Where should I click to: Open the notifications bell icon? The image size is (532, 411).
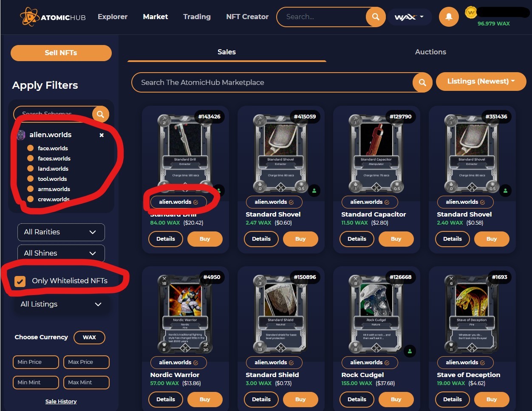pos(449,17)
